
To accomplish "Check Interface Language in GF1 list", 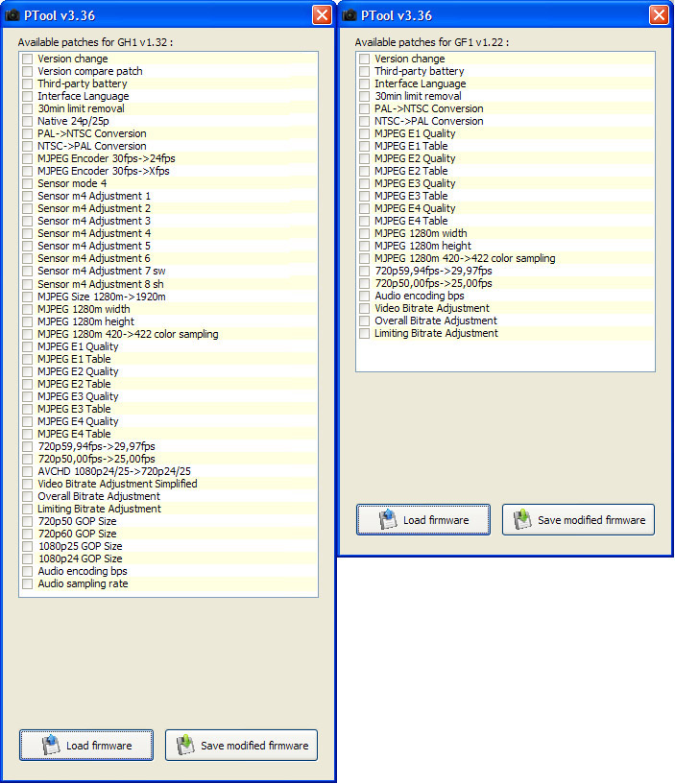I will click(365, 84).
